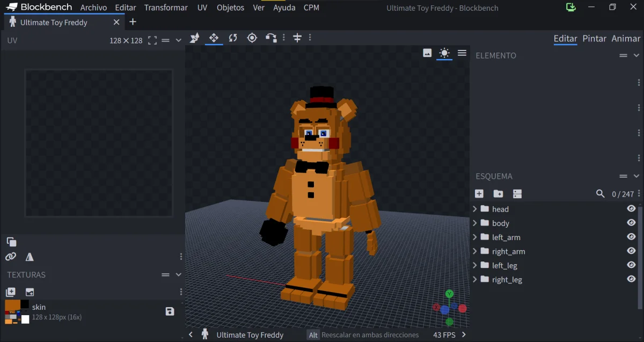
Task: Click the UV fullscreen frame icon
Action: tap(152, 40)
